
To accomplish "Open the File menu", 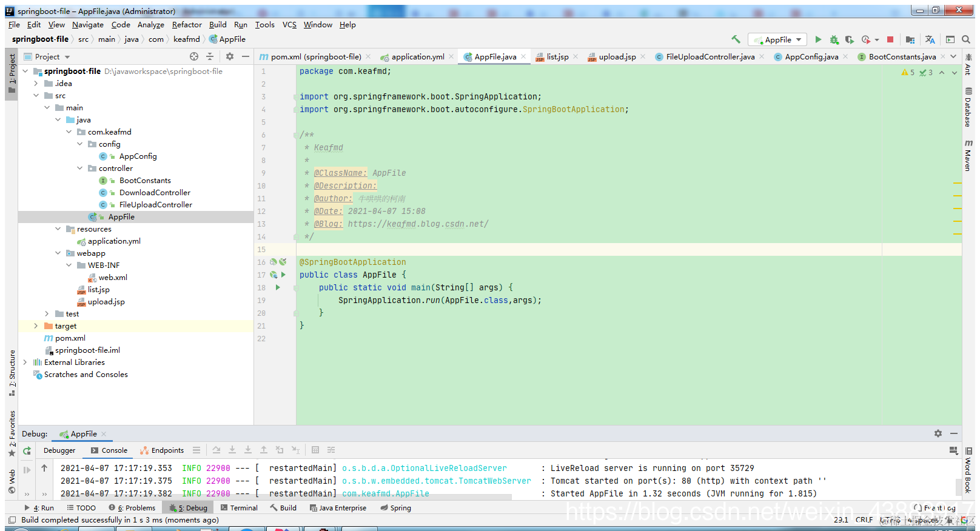I will click(x=14, y=25).
